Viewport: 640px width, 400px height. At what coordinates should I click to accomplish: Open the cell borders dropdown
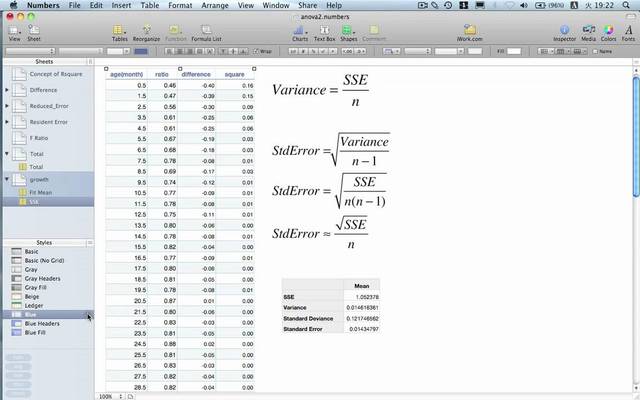[391, 51]
